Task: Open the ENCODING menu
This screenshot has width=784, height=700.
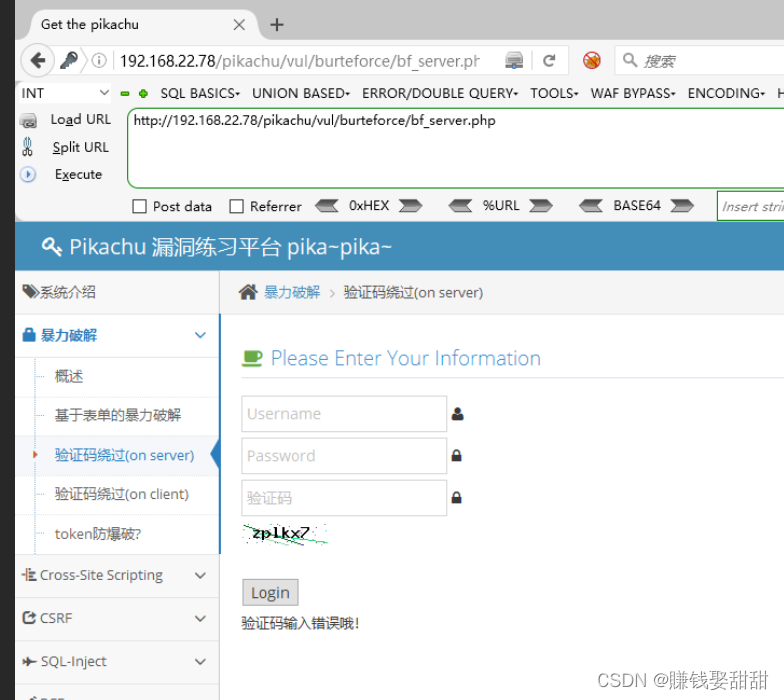Action: click(x=726, y=94)
